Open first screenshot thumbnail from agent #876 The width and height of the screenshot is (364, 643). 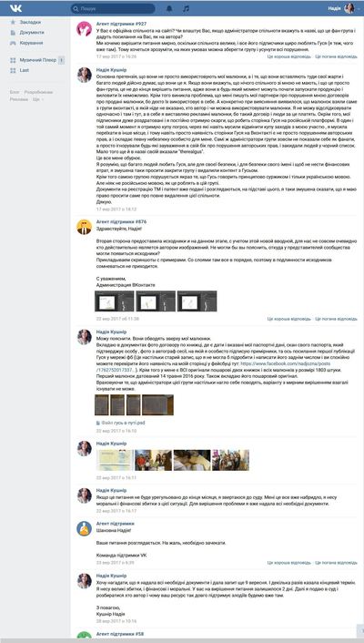tap(115, 301)
